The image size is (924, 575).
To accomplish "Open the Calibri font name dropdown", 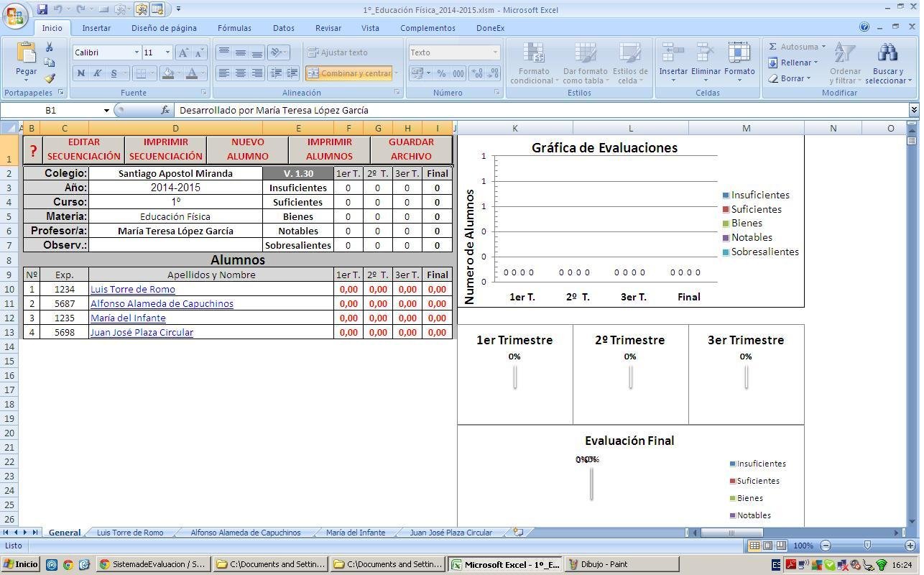I will tap(137, 52).
